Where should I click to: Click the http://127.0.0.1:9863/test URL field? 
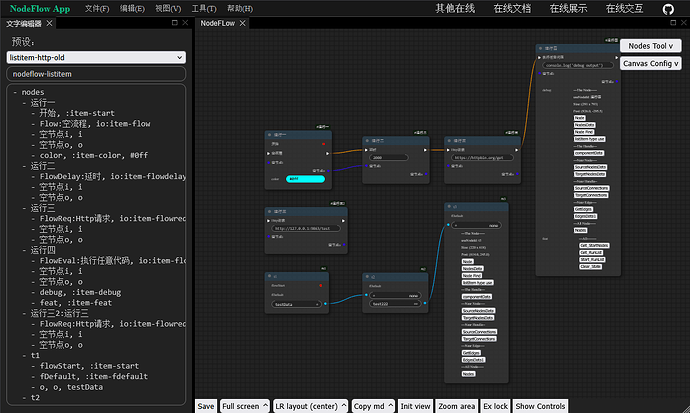(306, 228)
